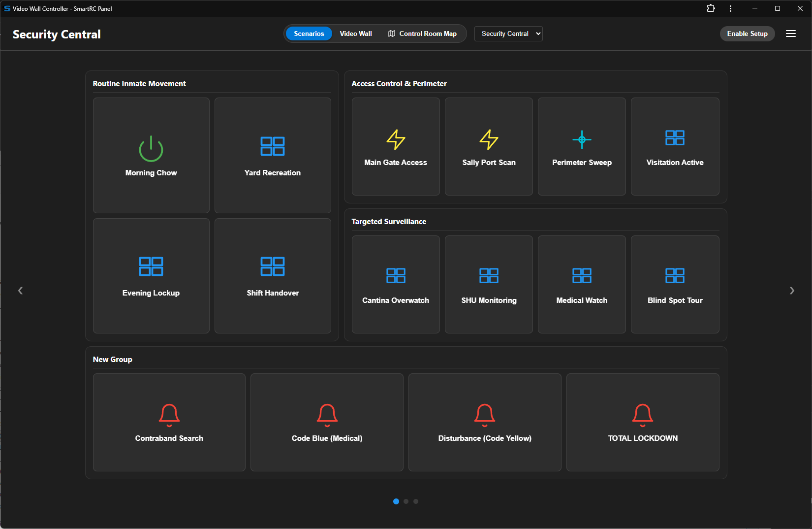The image size is (812, 529).
Task: Click the Disturbance (Code Yellow) bell icon
Action: 485,415
